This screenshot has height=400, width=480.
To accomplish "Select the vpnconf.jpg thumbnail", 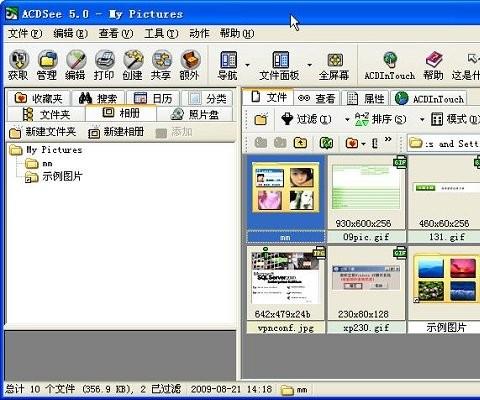I will click(x=285, y=283).
